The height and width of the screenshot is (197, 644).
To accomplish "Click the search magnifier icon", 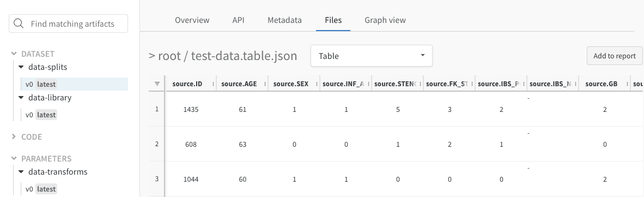I will [x=18, y=24].
